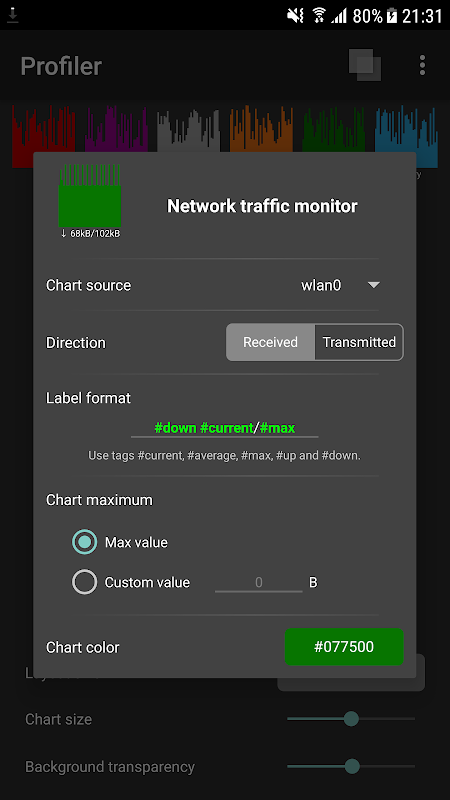Select the Custom value radio button
The image size is (450, 800).
(x=84, y=582)
